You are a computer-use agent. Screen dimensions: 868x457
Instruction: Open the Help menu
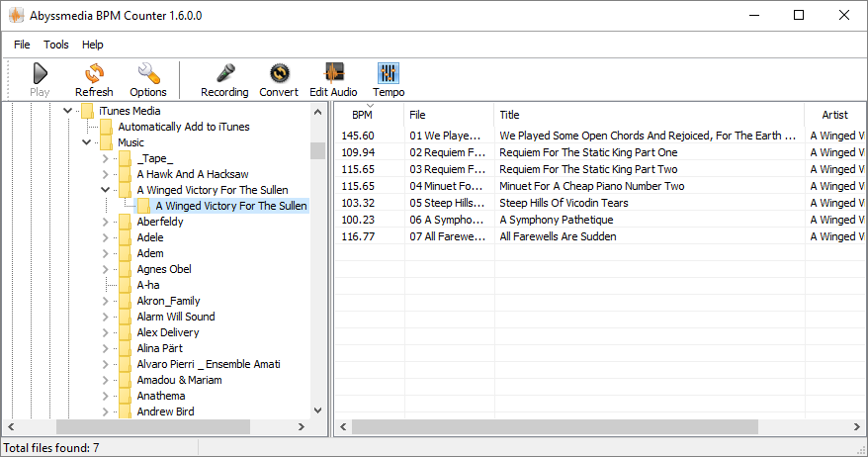coord(93,45)
